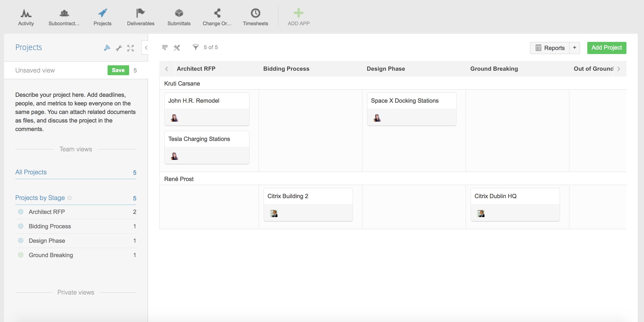
Task: Open the Subcontractors app icon
Action: 64,13
